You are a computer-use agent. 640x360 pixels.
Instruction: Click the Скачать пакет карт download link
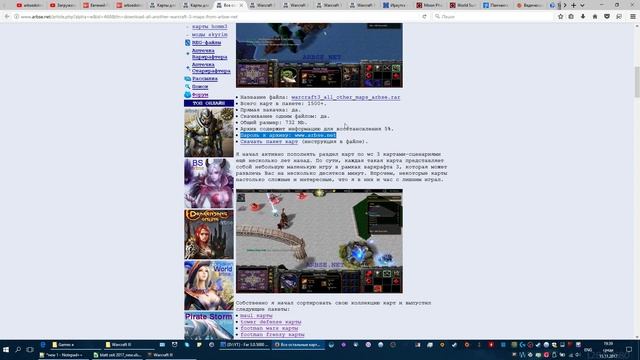269,142
